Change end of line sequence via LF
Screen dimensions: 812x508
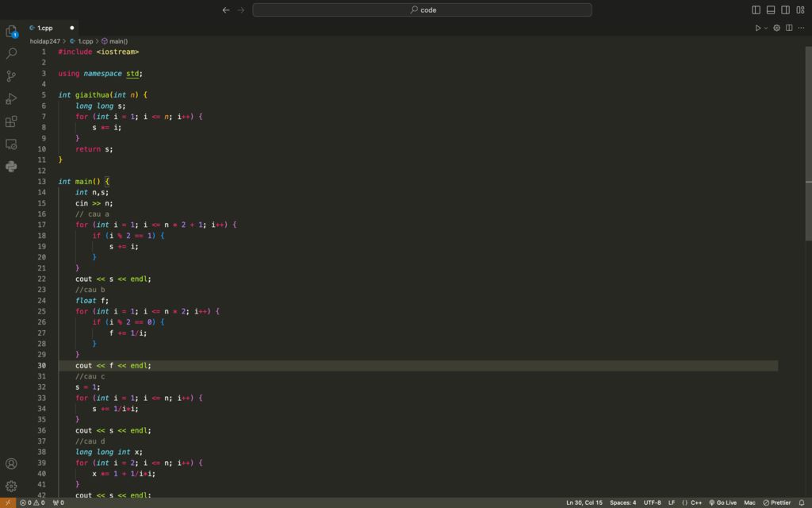(x=672, y=502)
